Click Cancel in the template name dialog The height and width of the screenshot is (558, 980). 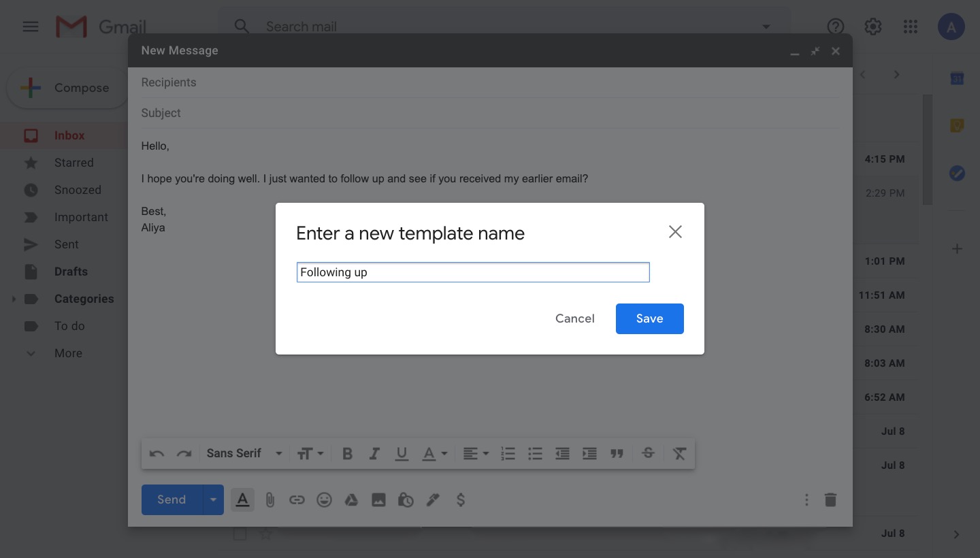point(574,318)
